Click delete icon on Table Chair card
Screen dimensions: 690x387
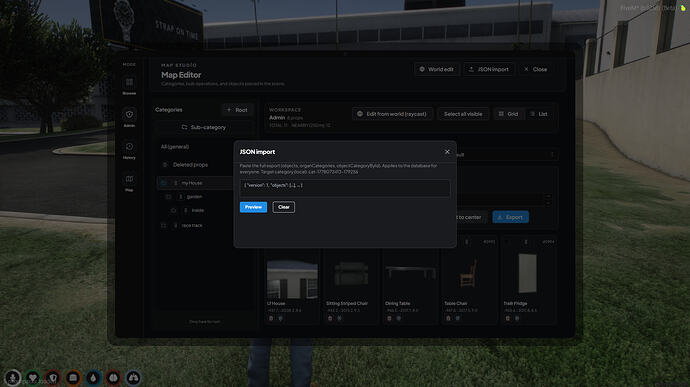pyautogui.click(x=448, y=318)
